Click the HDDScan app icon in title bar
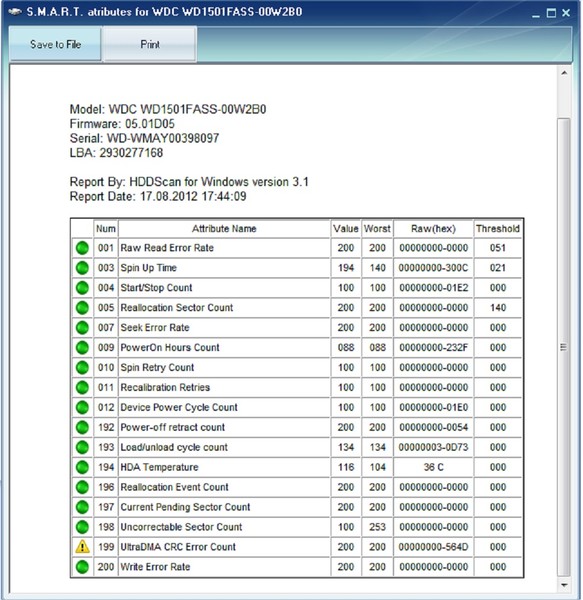 coord(15,12)
